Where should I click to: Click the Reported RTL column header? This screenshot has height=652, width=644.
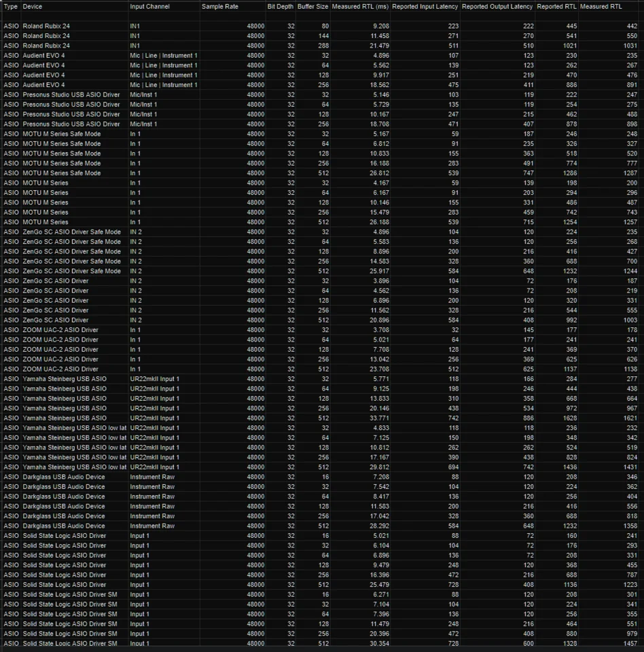pos(556,6)
